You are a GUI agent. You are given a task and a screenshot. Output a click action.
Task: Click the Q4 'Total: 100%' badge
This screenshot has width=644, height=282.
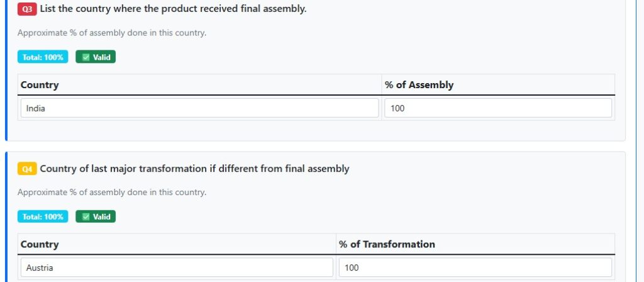(x=43, y=217)
